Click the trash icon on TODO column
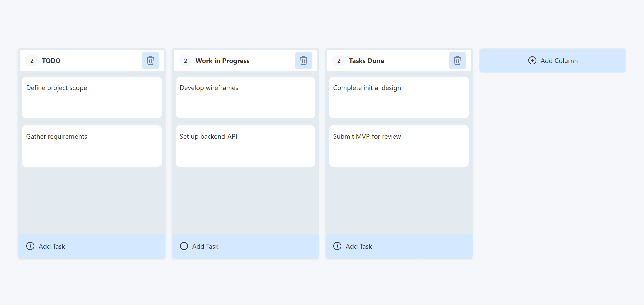Image resolution: width=644 pixels, height=305 pixels. point(150,60)
